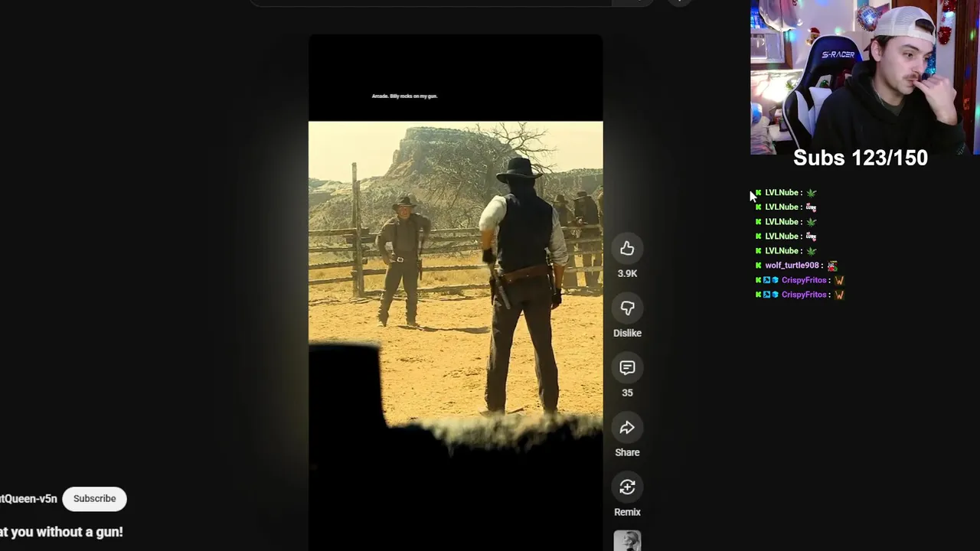Click the first CrispyFritos chat message

tap(800, 280)
